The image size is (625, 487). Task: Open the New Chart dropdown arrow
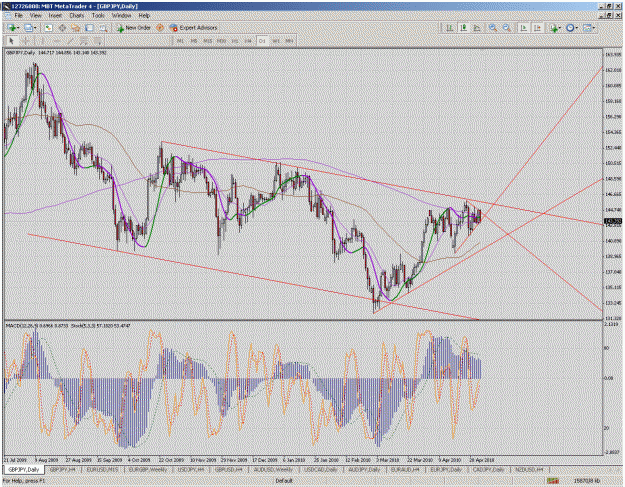pyautogui.click(x=18, y=28)
